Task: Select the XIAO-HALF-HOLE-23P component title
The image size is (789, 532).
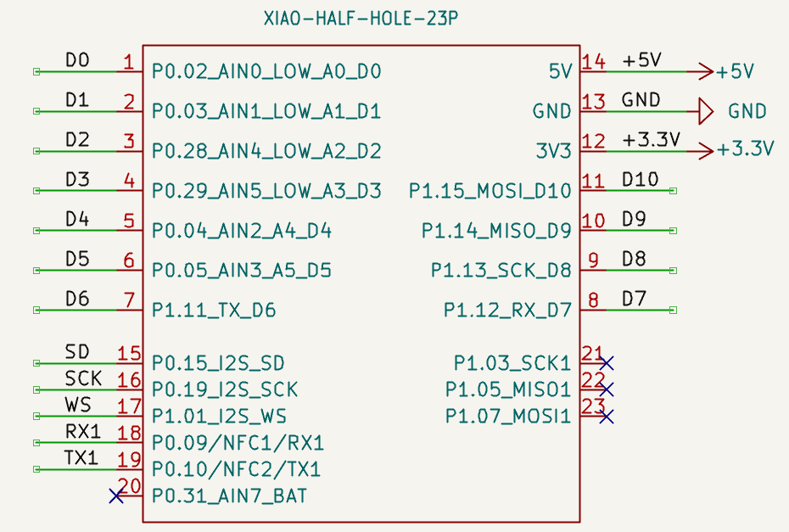Action: (x=361, y=20)
